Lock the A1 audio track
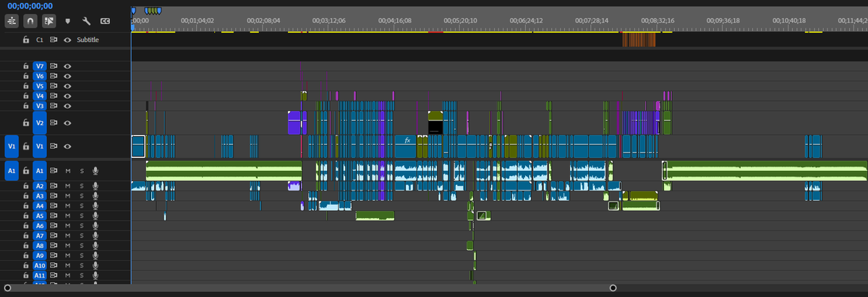The width and height of the screenshot is (868, 297). coord(26,171)
